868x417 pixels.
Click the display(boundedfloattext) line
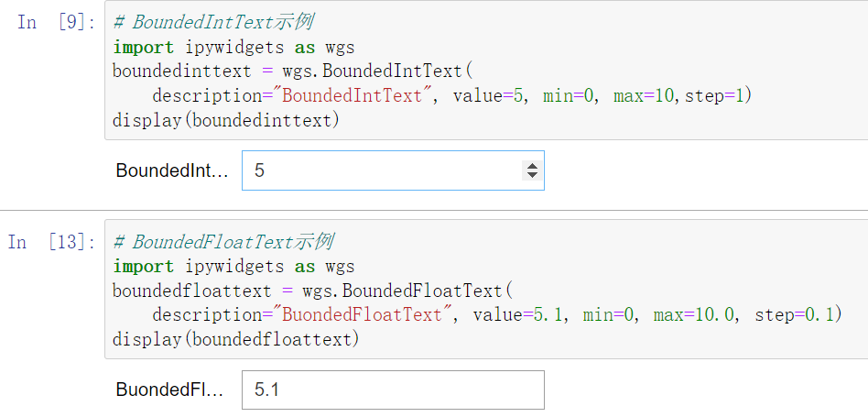pos(235,339)
